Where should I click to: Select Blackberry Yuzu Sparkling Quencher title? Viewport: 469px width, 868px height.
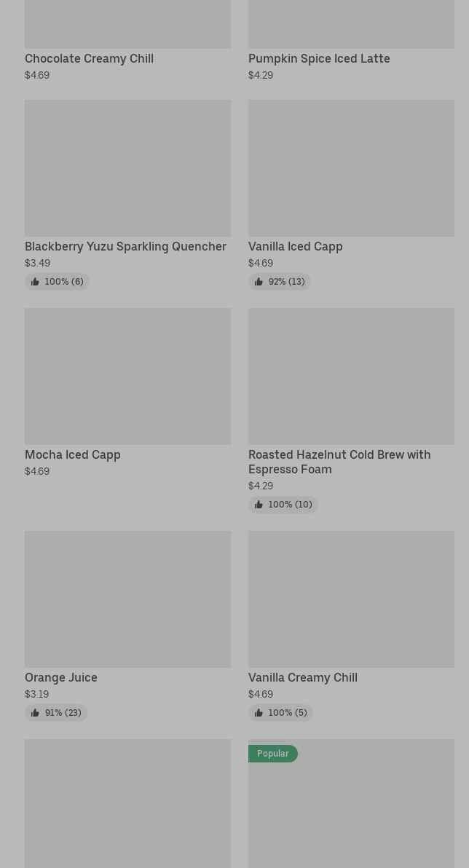pyautogui.click(x=125, y=246)
